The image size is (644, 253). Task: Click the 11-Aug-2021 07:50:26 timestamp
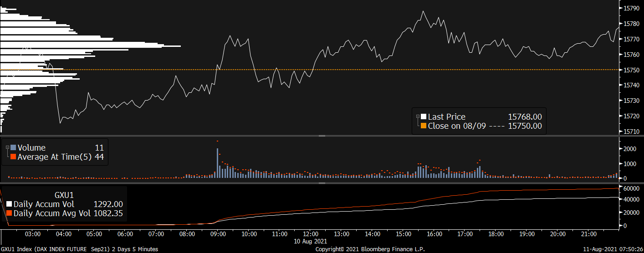point(613,249)
